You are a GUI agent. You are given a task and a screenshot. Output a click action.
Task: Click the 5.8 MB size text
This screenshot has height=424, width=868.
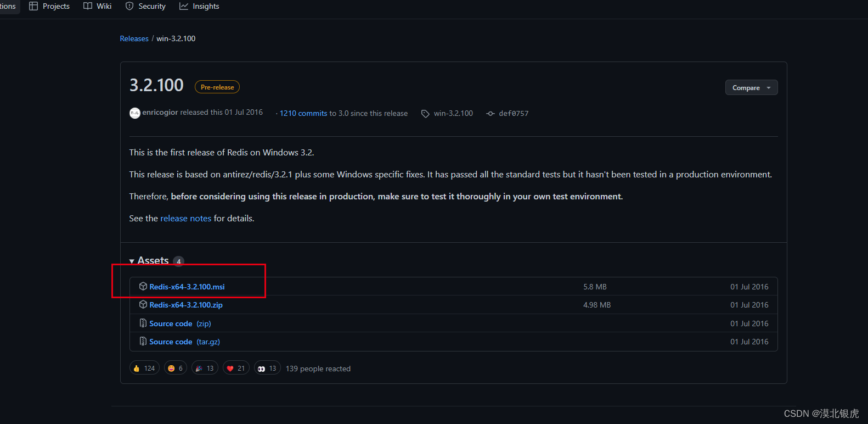coord(595,287)
